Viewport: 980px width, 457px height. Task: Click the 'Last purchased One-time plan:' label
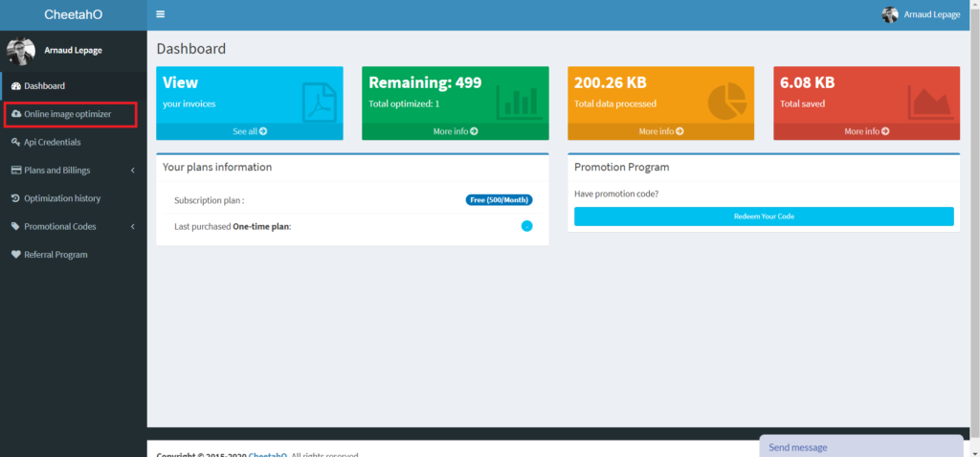click(234, 227)
